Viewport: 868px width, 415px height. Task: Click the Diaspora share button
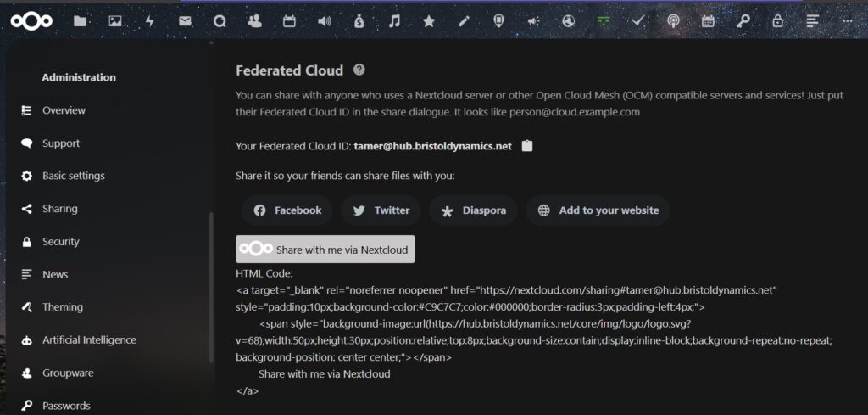tap(474, 210)
